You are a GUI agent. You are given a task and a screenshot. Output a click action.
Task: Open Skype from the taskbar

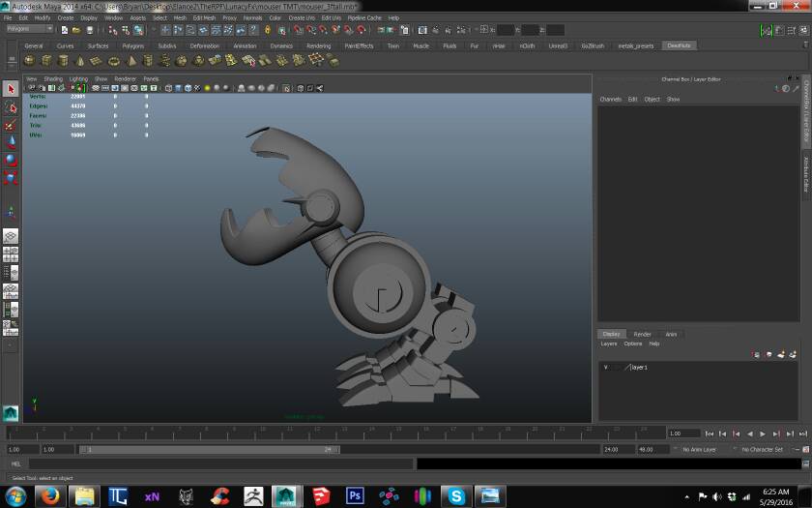coord(456,496)
